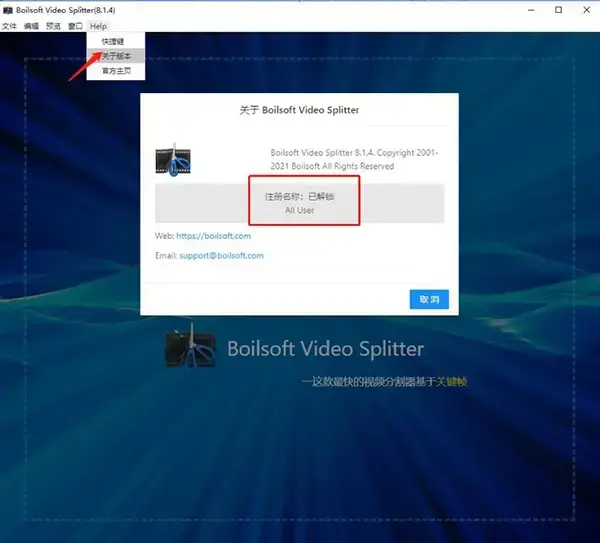Click the film-and-scissors icon in About dialog

pos(173,160)
